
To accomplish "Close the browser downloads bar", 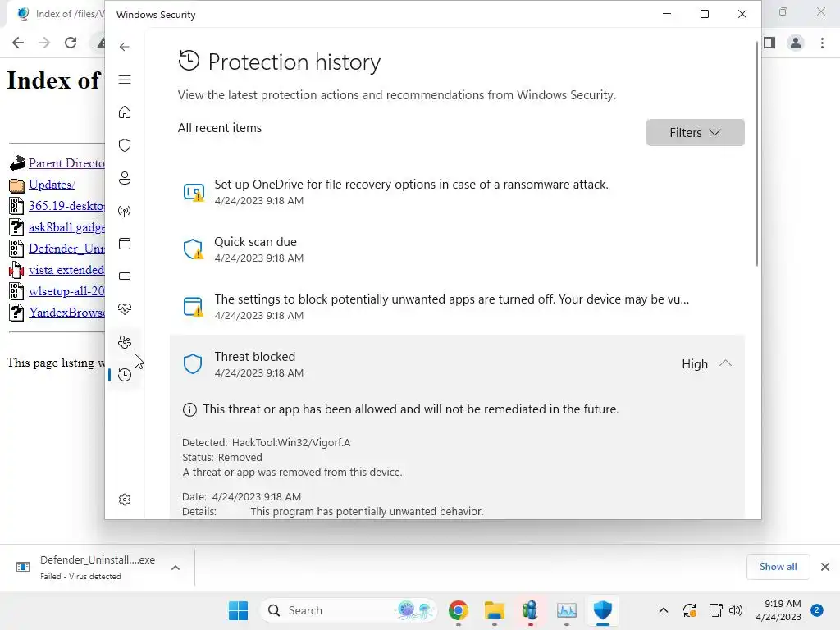I will point(825,567).
